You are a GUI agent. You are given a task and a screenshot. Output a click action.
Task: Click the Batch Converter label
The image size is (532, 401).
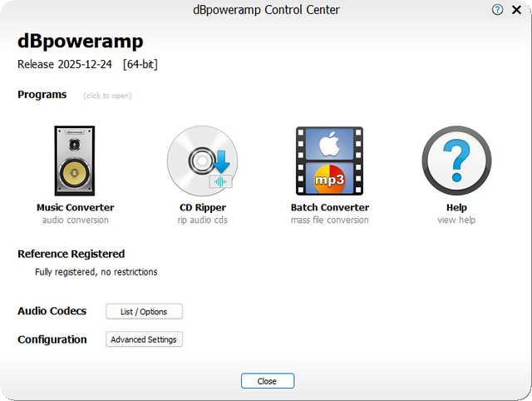[330, 207]
